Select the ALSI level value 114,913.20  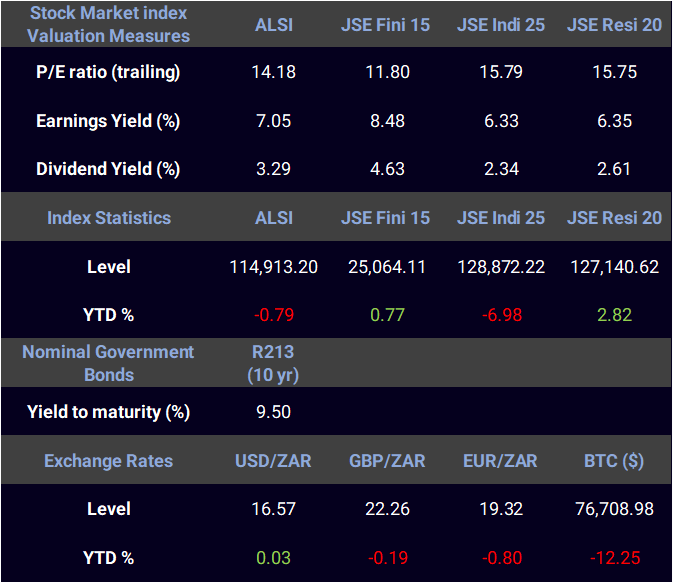pos(273,267)
